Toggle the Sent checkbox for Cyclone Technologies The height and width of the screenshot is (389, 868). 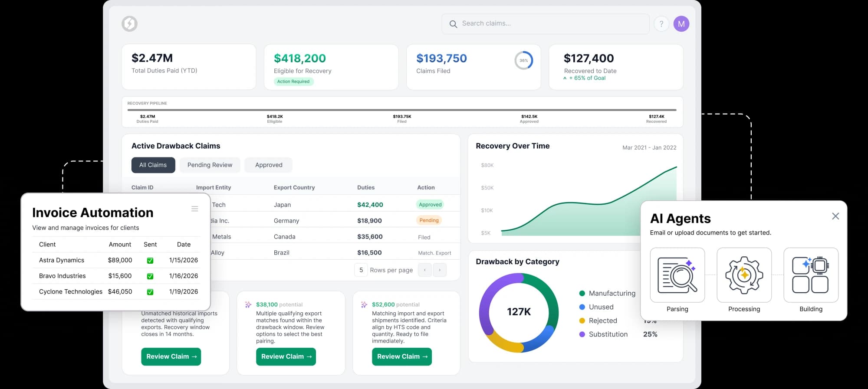[x=150, y=292]
